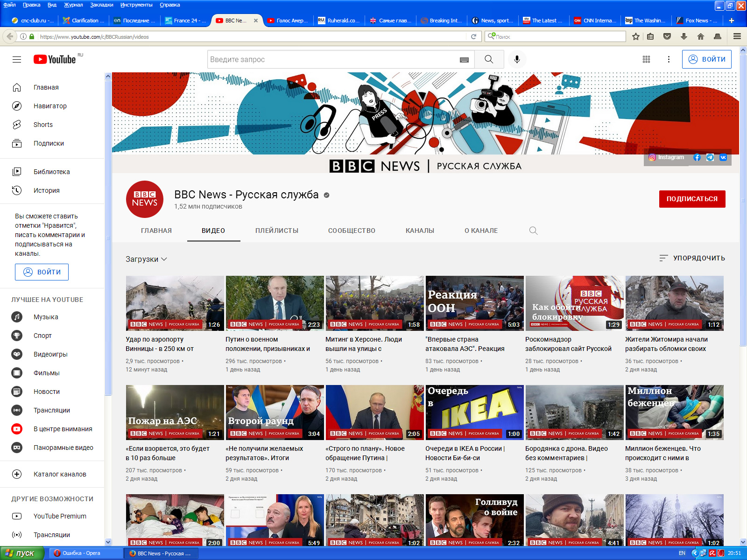Click the magnifier search button
This screenshot has height=560, width=747.
click(489, 59)
